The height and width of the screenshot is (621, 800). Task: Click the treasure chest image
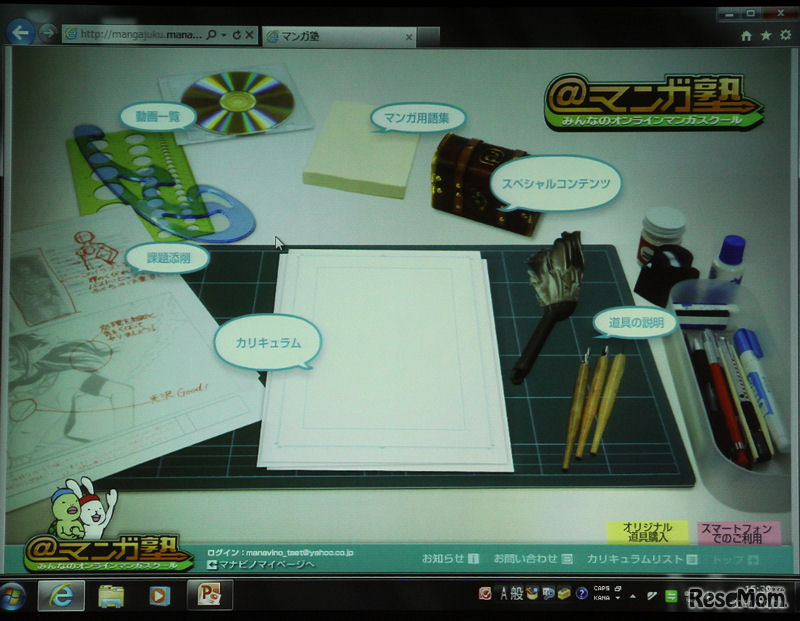coord(477,185)
